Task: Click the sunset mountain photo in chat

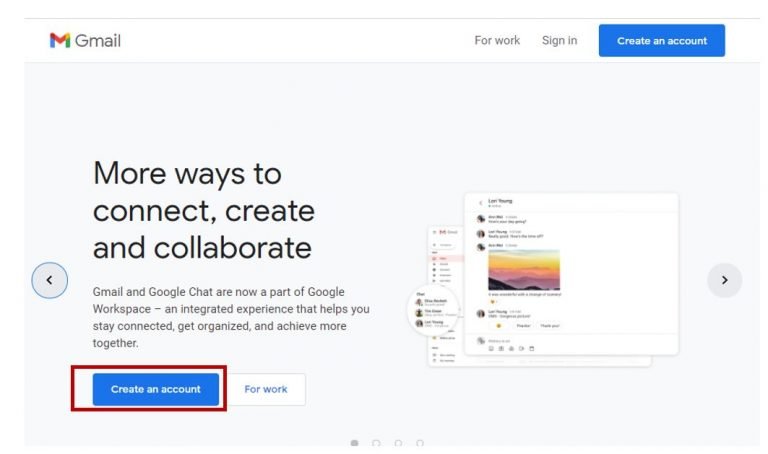Action: [x=523, y=270]
